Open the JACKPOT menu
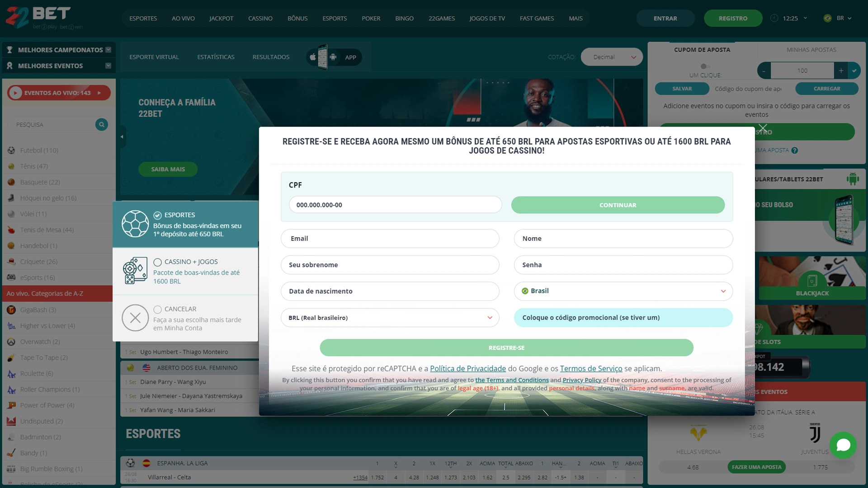The width and height of the screenshot is (868, 488). [x=221, y=18]
